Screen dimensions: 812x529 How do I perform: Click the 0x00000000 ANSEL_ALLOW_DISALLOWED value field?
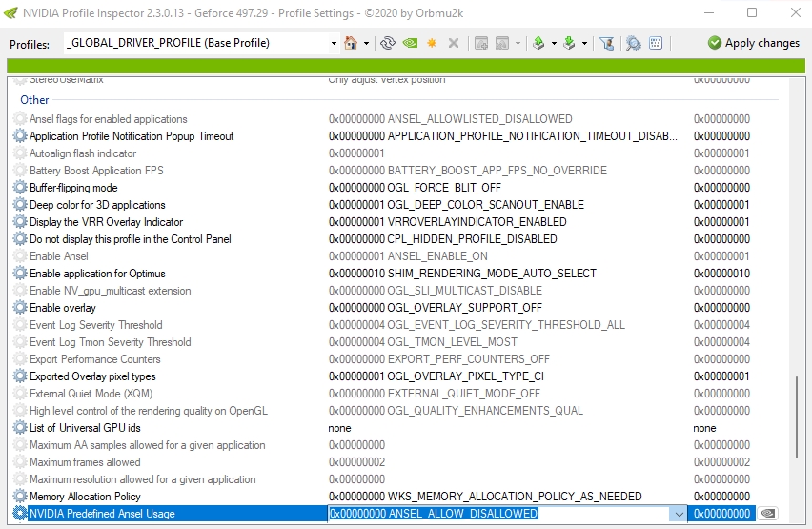pos(499,514)
